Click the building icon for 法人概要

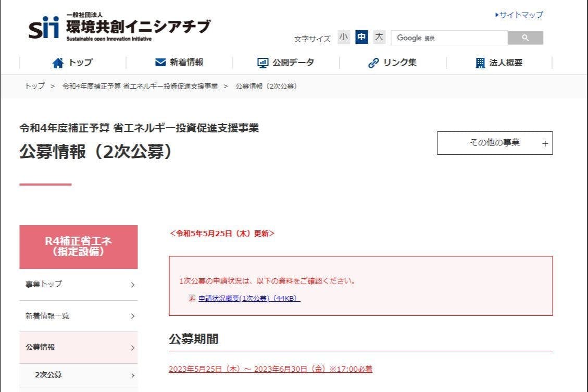480,63
